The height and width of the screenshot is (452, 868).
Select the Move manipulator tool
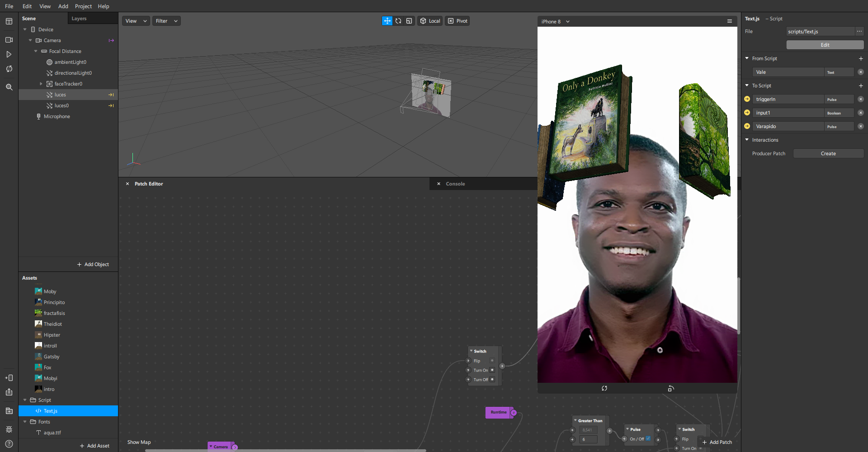tap(387, 21)
